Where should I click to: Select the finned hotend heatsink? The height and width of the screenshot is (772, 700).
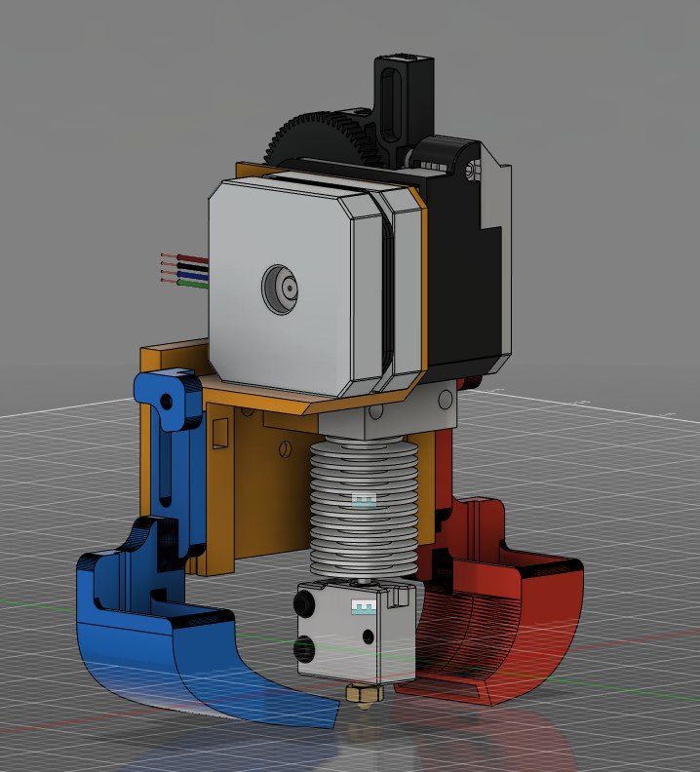(x=364, y=507)
